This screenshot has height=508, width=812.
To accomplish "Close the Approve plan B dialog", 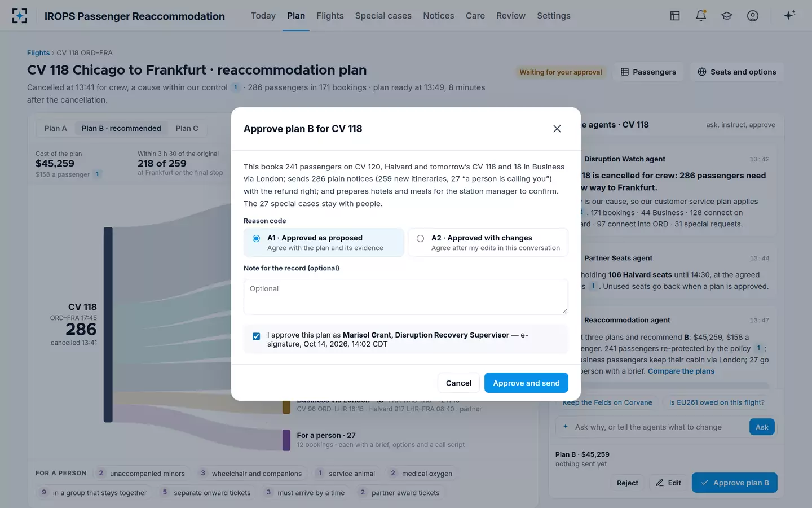I will 557,129.
